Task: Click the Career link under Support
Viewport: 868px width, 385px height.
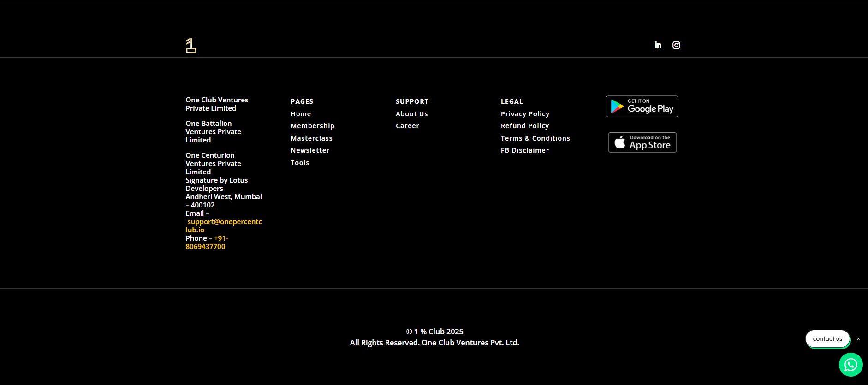Action: pyautogui.click(x=407, y=126)
